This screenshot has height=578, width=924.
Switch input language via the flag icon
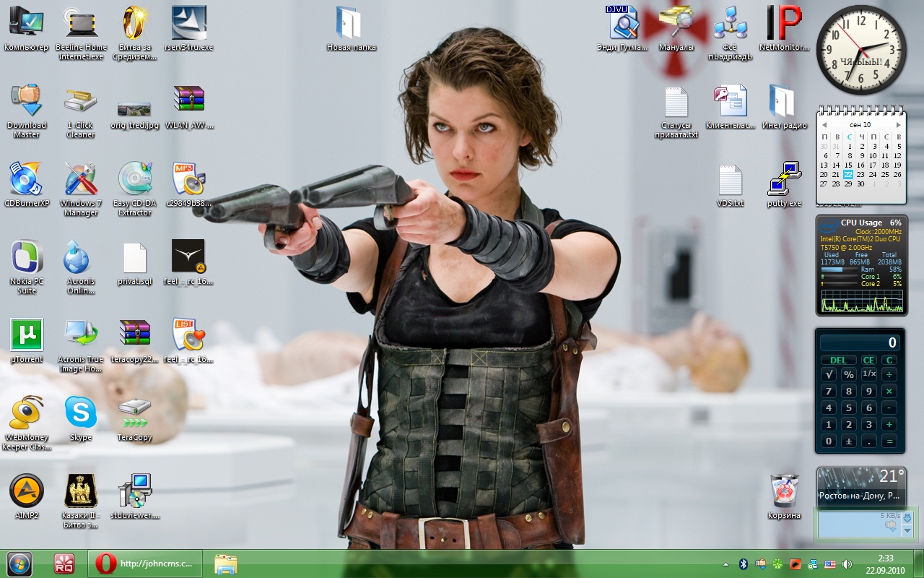tap(829, 564)
